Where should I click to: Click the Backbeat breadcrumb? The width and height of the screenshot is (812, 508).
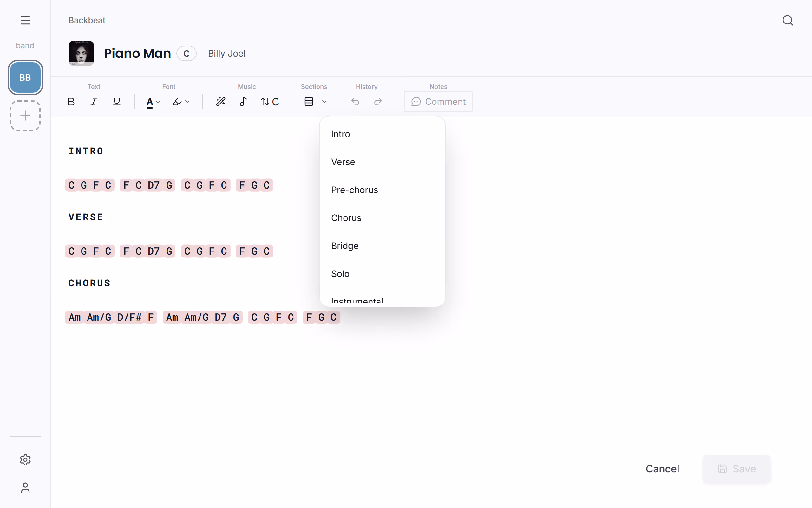coord(87,20)
